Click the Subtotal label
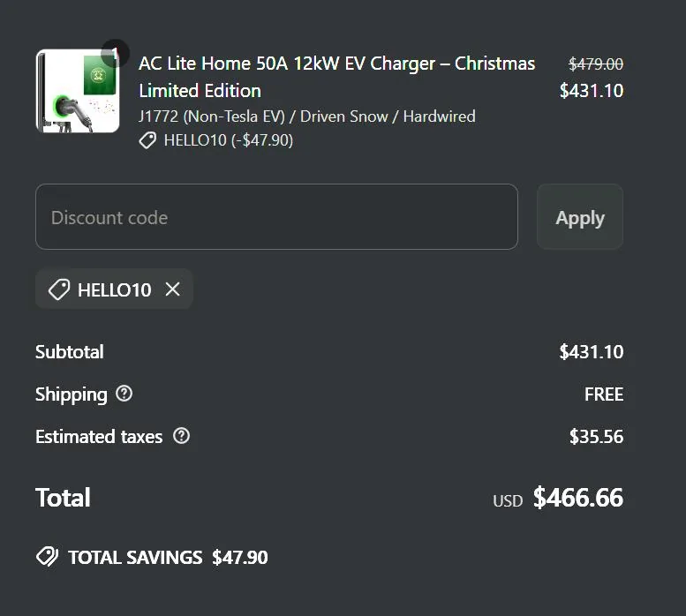Screen dimensions: 686x616 (70, 351)
